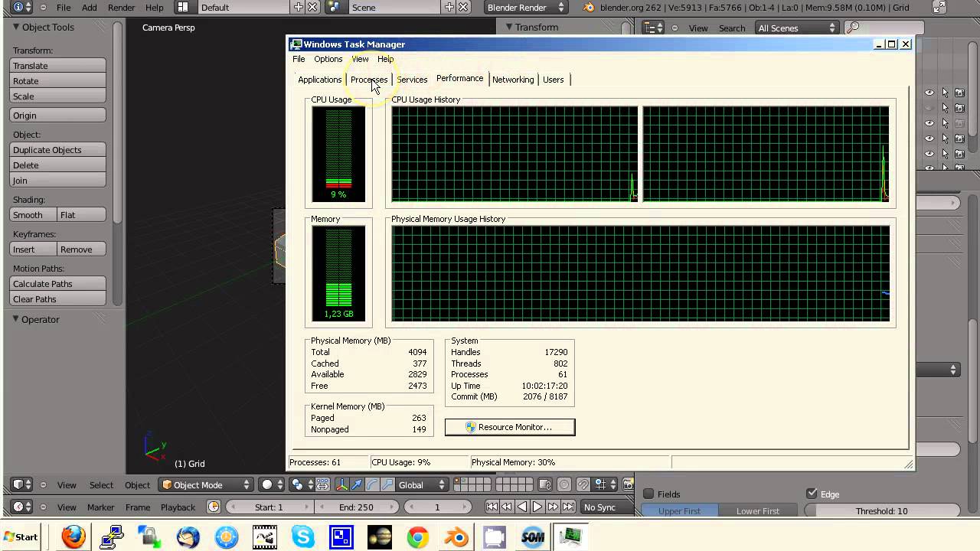The height and width of the screenshot is (551, 980).
Task: Delete the current Scene with X icon
Action: point(463,7)
